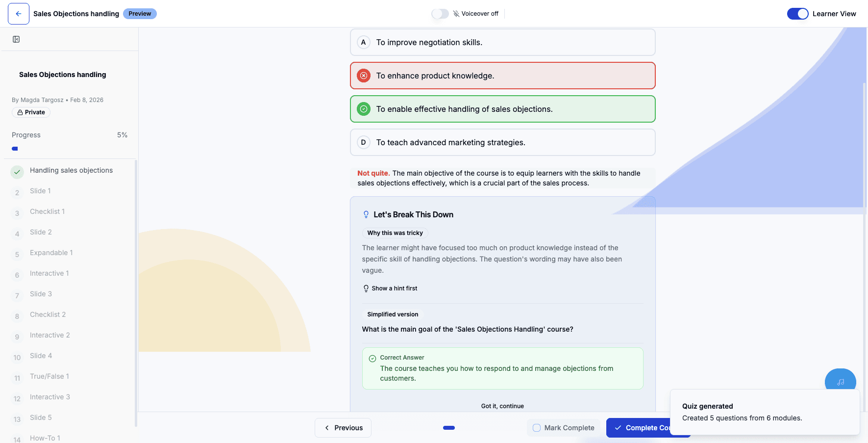Enable the Voiceover toggle

click(x=440, y=14)
